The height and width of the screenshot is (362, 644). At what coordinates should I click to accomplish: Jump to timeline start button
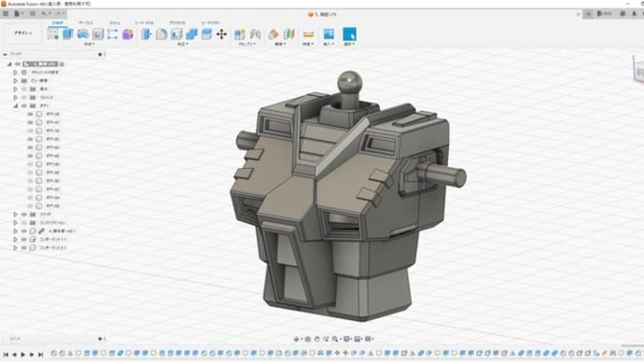click(6, 355)
